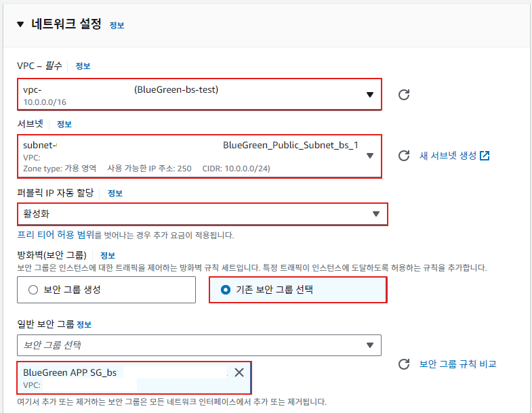Screen dimensions: 532x413
Task: Open the 활성화 public IP dropdown
Action: coord(203,214)
